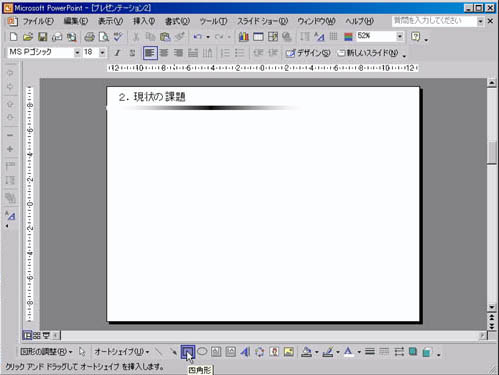499x375 pixels.
Task: Click the line color pen swatch
Action: point(328,352)
